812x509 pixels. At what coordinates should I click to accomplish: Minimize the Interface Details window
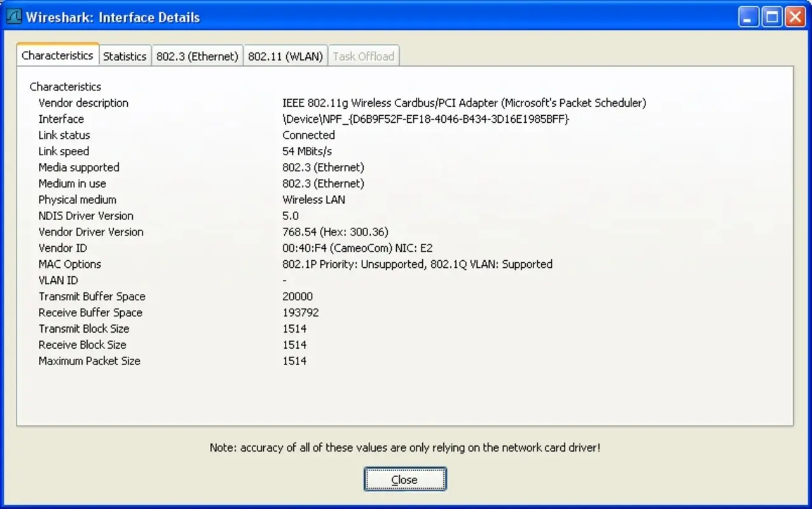click(748, 17)
